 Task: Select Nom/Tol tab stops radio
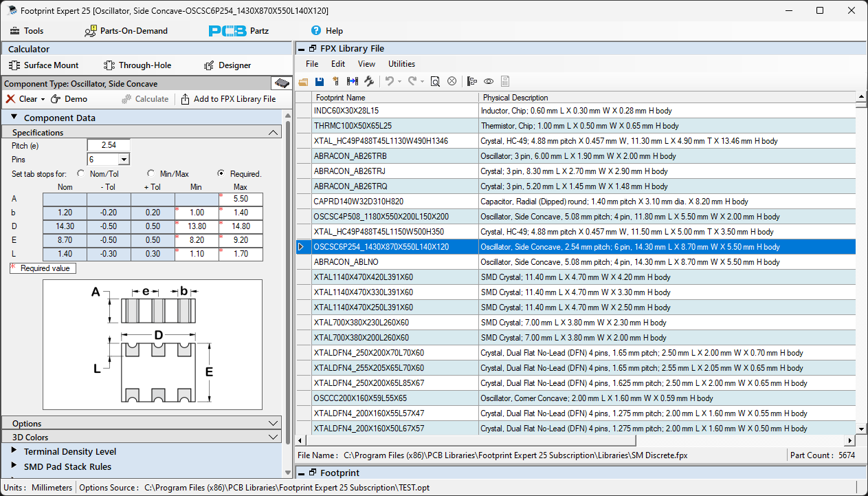pos(82,173)
